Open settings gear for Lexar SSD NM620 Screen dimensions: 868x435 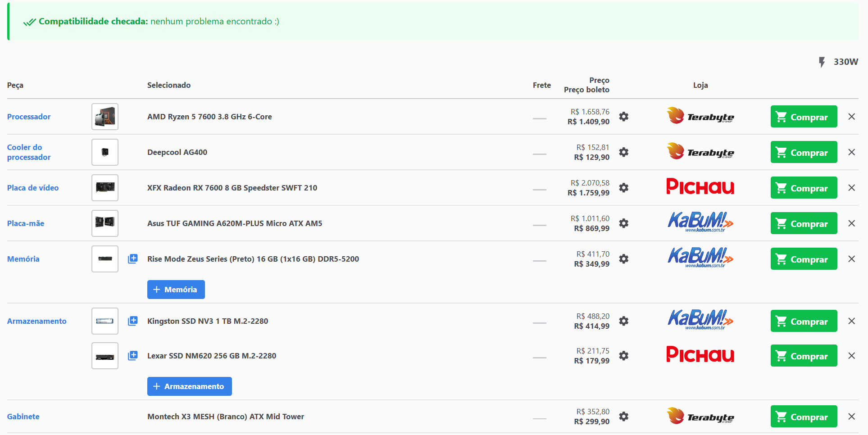[x=624, y=356]
